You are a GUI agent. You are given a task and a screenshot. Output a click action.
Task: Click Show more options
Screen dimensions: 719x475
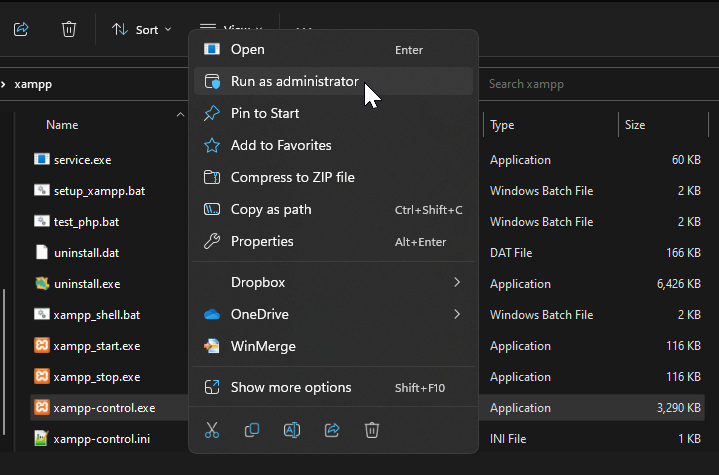coord(333,387)
